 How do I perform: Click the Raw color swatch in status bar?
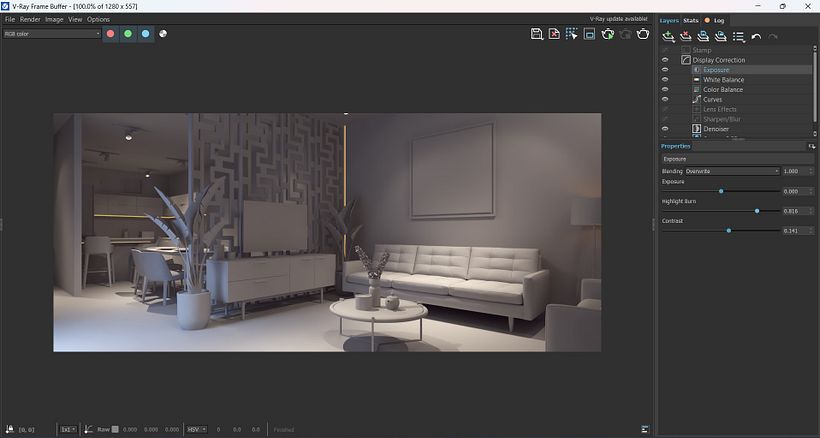115,429
